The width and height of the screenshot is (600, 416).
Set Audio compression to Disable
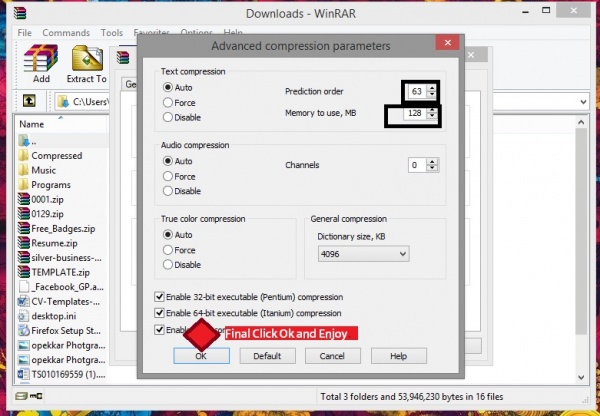point(168,191)
